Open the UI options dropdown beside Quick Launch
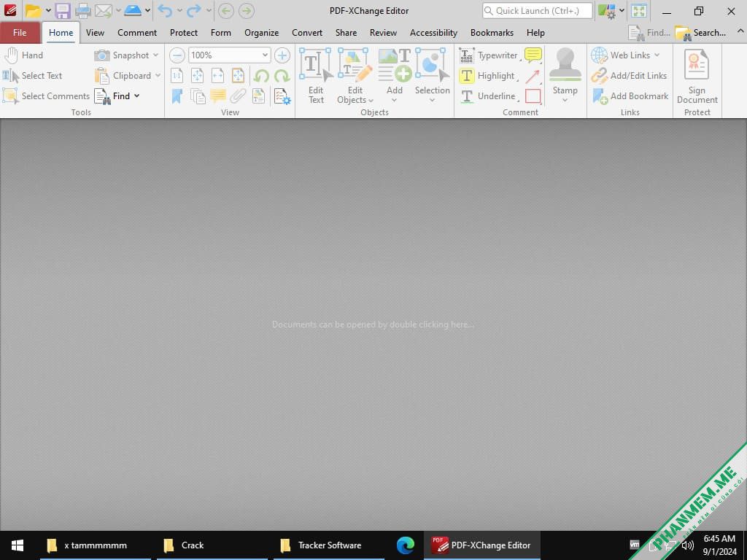Viewport: 747px width, 560px height. [x=622, y=10]
